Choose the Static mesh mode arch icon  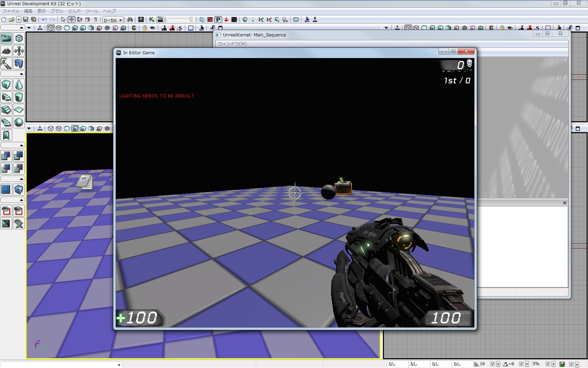[x=19, y=63]
